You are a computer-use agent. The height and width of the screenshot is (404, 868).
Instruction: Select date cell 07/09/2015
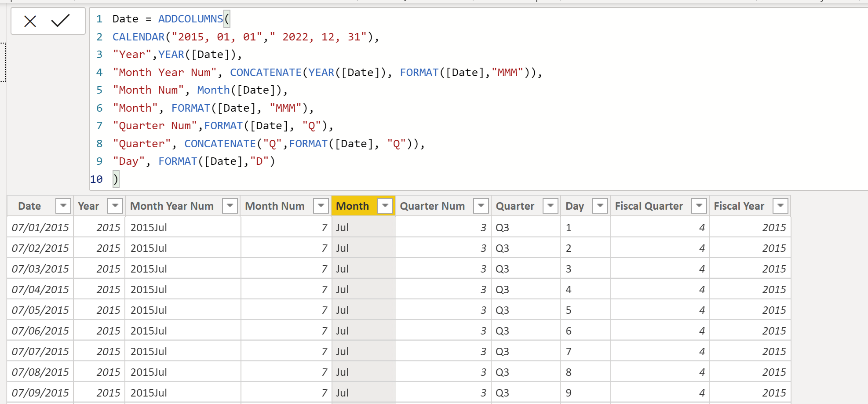click(40, 393)
